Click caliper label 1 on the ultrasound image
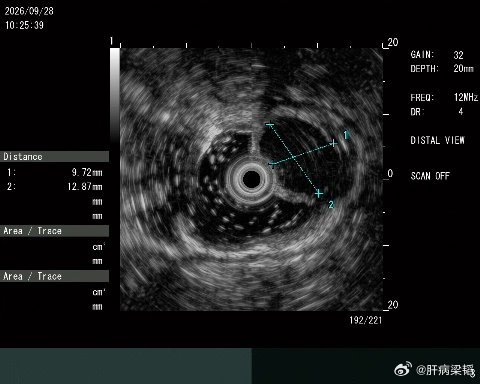This screenshot has height=384, width=480. point(346,135)
